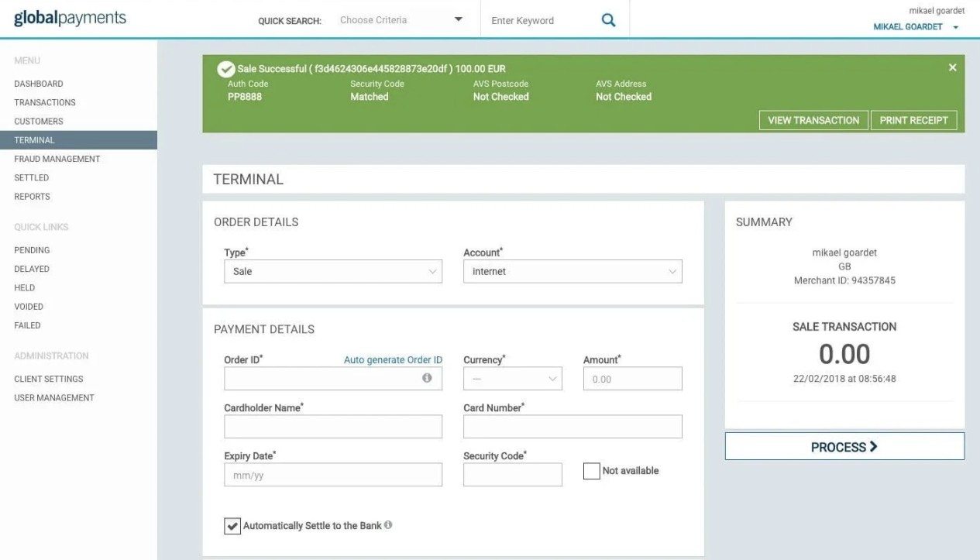This screenshot has height=560, width=980.
Task: Click the Auto generate Order ID link
Action: [x=393, y=360]
